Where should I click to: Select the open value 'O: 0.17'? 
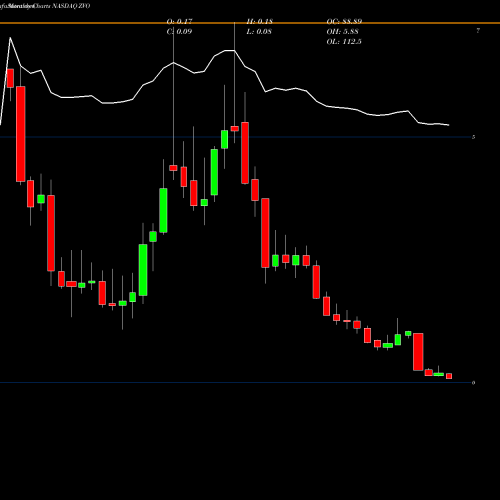(x=179, y=22)
